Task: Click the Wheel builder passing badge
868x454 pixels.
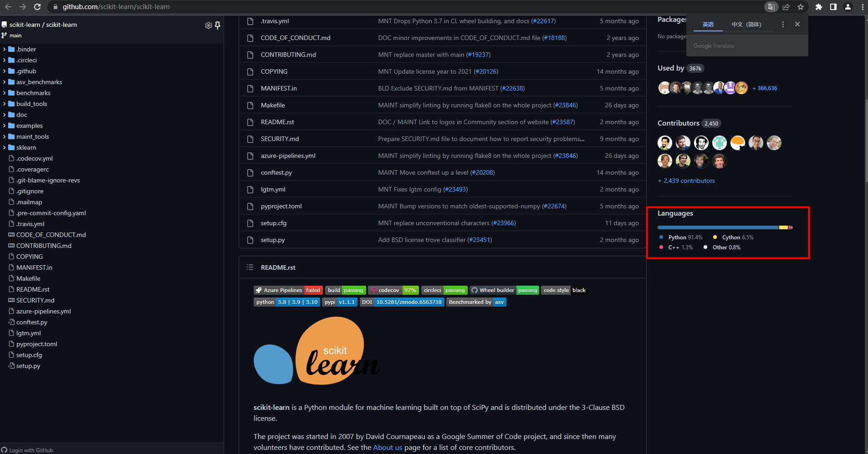Action: [505, 290]
